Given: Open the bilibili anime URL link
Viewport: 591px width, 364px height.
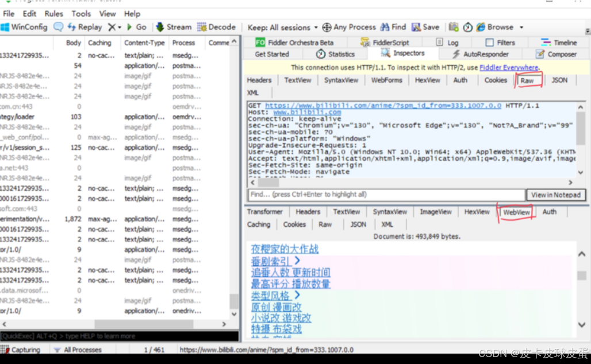Looking at the screenshot, I should 383,106.
